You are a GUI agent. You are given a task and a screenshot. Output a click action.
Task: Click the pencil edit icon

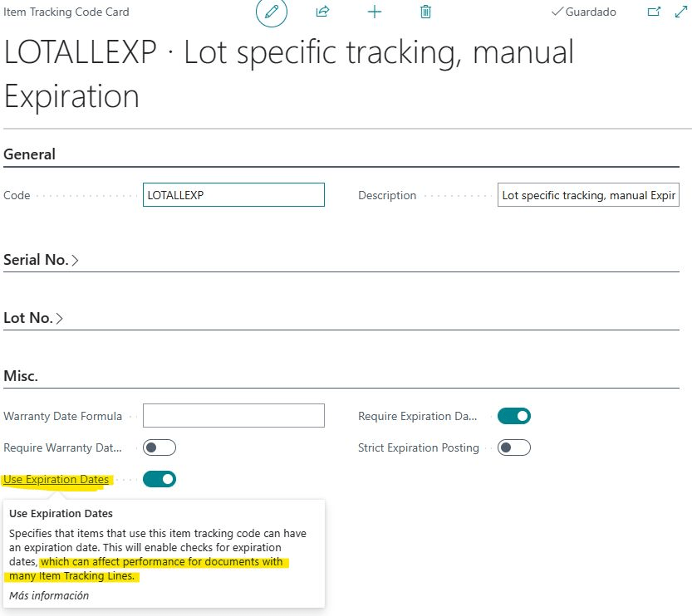(271, 12)
